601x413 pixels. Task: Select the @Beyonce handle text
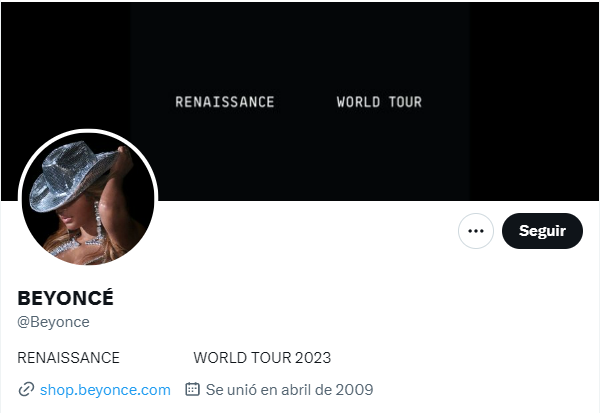point(54,322)
